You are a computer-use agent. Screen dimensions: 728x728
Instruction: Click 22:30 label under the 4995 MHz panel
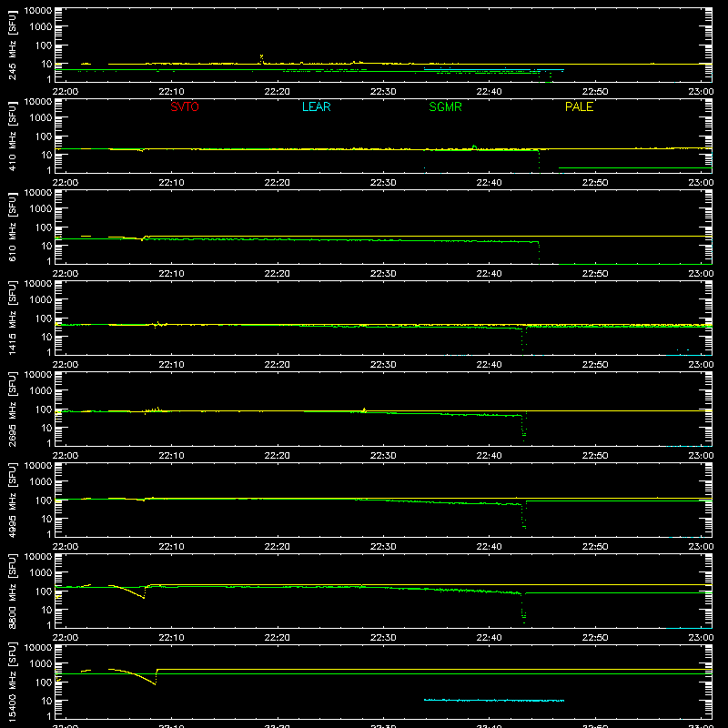coord(383,547)
